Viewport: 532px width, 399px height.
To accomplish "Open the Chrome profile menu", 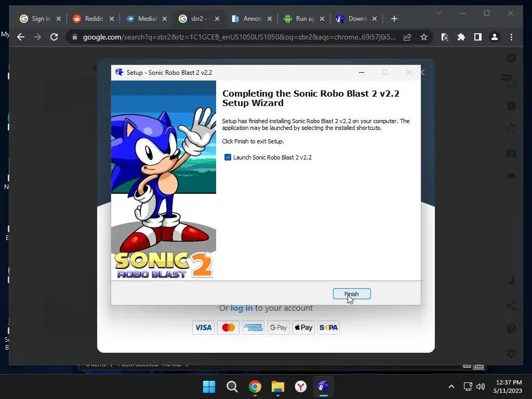I will tap(495, 37).
